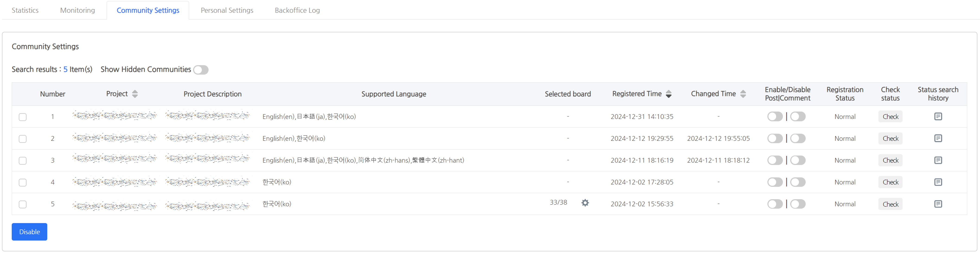Sort table by Registered Time
Screen dimensions: 980x255
pyautogui.click(x=668, y=94)
